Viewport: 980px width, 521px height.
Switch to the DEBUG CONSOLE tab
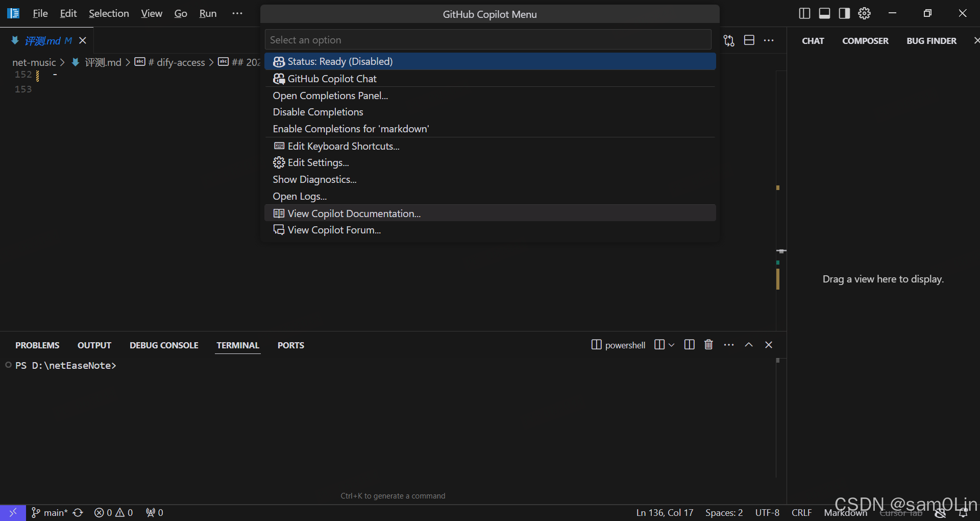point(164,345)
